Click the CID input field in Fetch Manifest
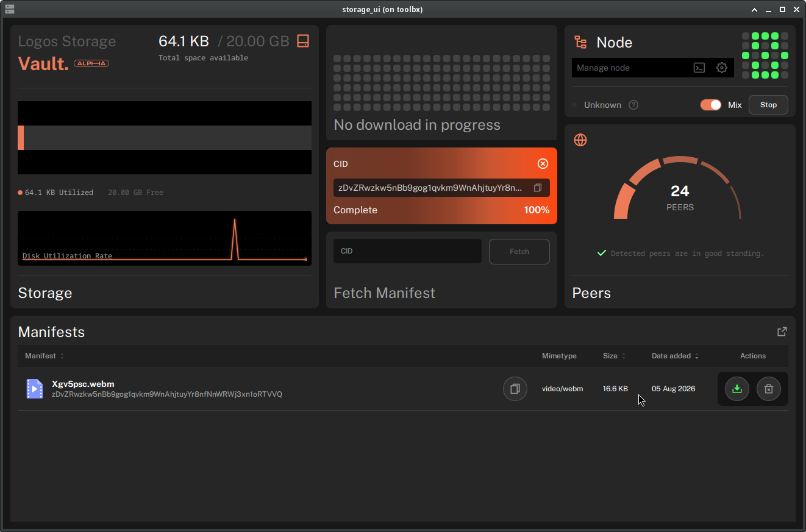The width and height of the screenshot is (806, 532). point(407,251)
